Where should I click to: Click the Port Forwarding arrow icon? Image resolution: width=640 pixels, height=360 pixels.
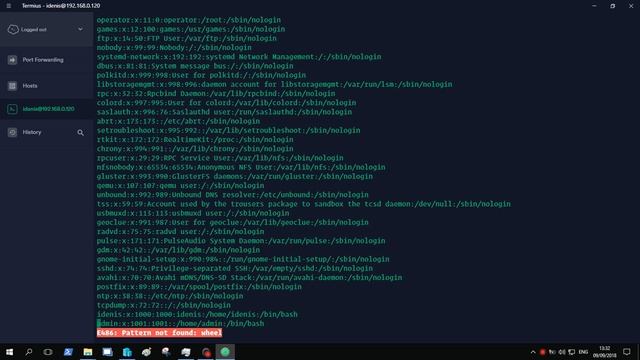[x=12, y=60]
